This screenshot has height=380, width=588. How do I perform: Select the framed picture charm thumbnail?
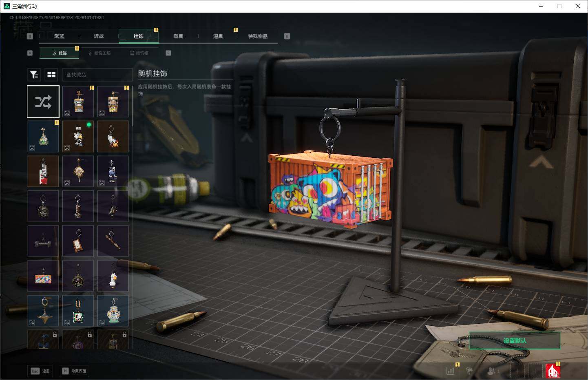pyautogui.click(x=78, y=241)
